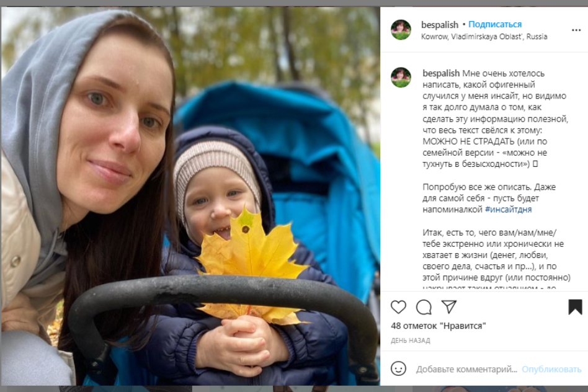Open the emoji picker smiley icon
Image resolution: width=588 pixels, height=392 pixels.
398,369
